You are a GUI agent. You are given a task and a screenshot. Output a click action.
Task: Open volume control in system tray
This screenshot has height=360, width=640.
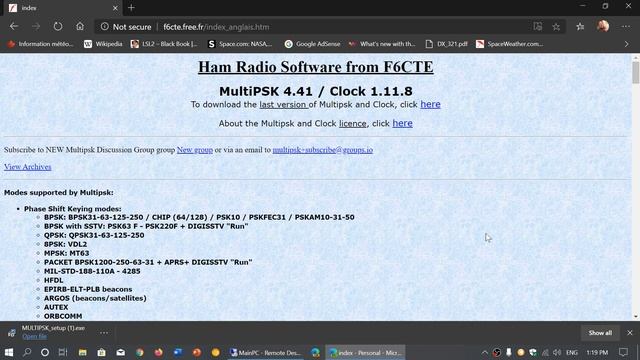(557, 352)
